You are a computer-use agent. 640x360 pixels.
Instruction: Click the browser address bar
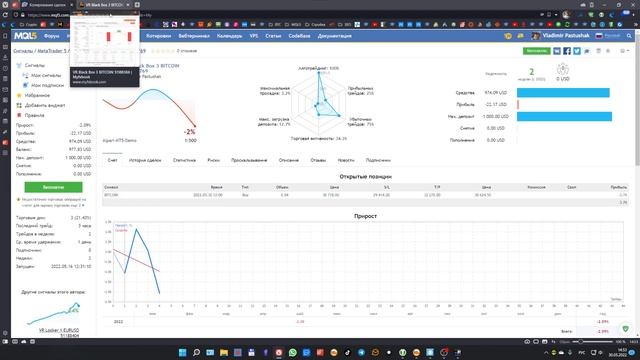tap(278, 15)
